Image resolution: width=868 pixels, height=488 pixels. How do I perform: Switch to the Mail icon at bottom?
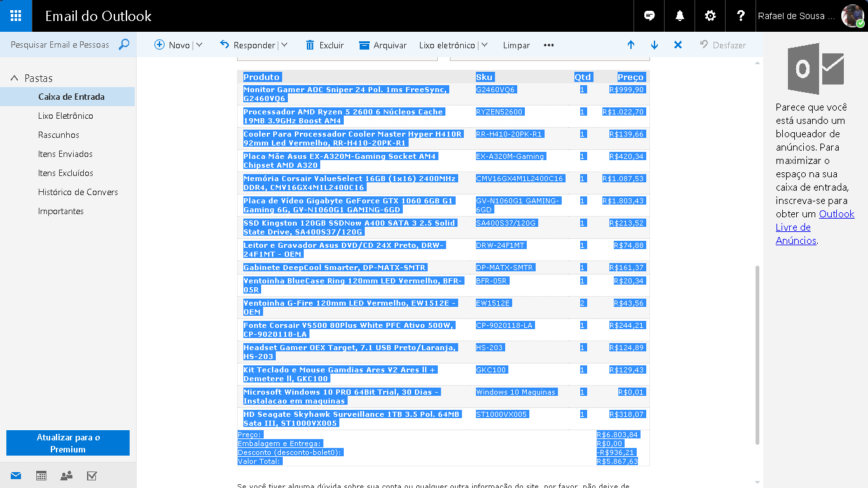pos(15,475)
